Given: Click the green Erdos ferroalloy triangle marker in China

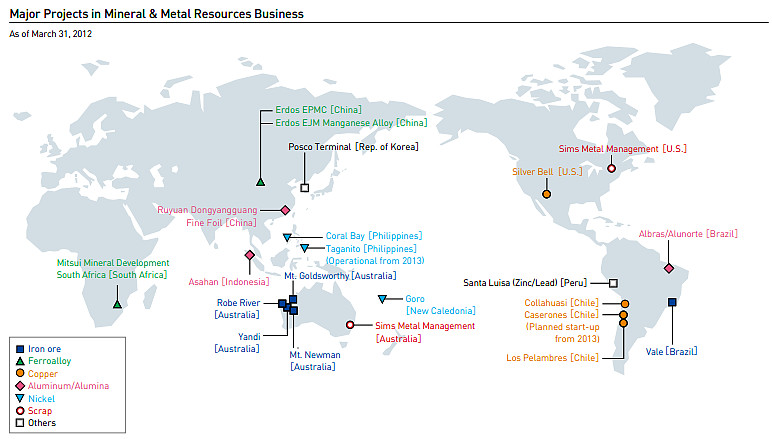Looking at the screenshot, I should click(x=260, y=182).
